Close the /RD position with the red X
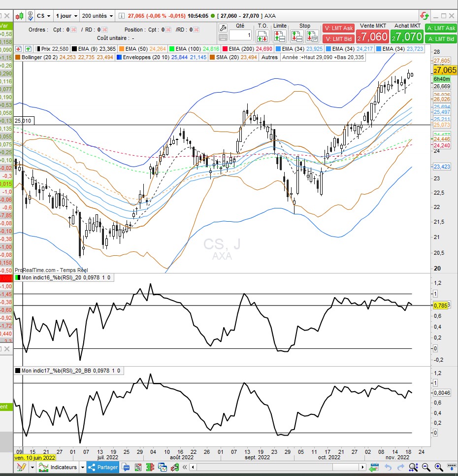The width and height of the screenshot is (458, 476). pyautogui.click(x=196, y=30)
